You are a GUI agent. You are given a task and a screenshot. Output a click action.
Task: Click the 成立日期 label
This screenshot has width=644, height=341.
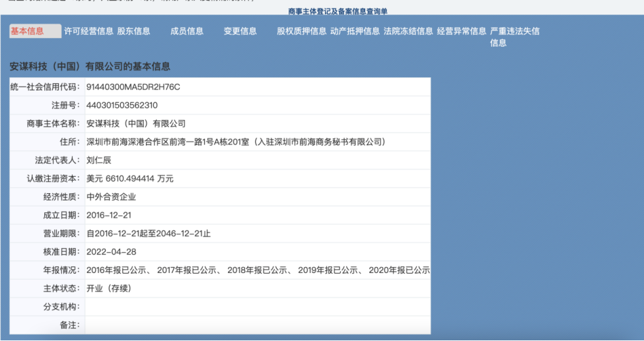(61, 216)
